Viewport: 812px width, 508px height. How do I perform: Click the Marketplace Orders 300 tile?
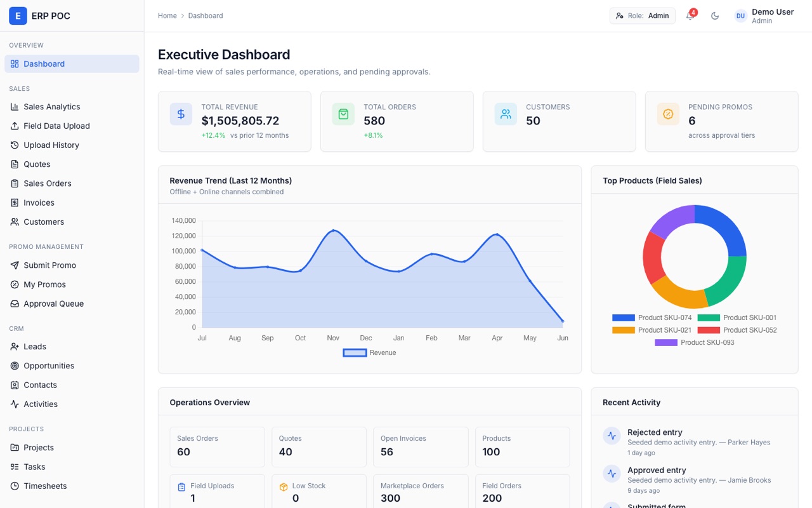click(421, 491)
